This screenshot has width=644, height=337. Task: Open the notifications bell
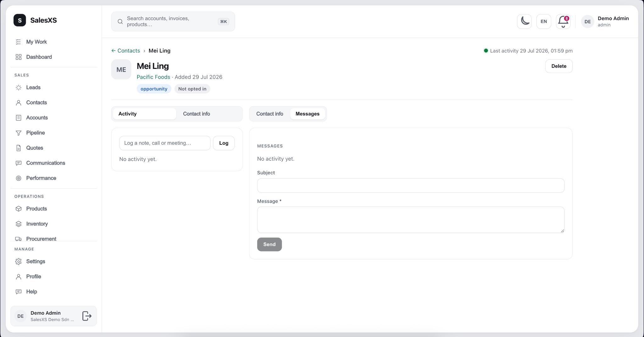click(563, 21)
